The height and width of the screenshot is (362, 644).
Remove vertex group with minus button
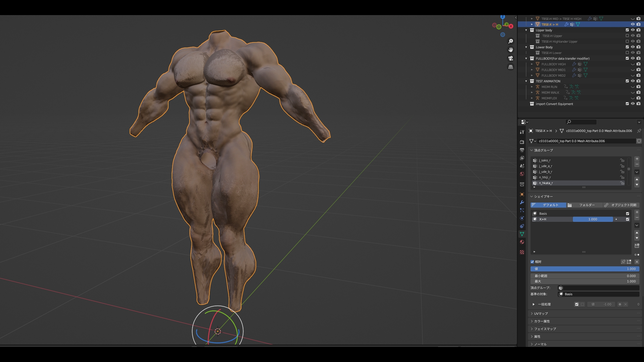637,165
